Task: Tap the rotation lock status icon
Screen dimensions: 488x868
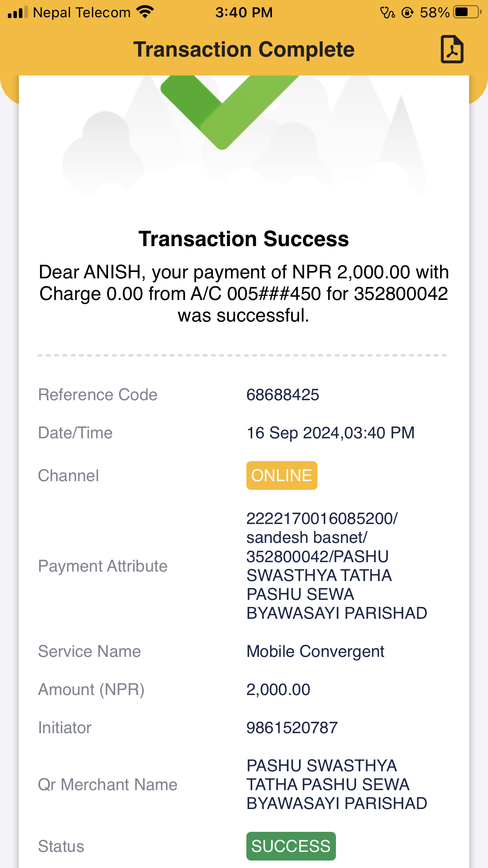Action: [x=407, y=13]
